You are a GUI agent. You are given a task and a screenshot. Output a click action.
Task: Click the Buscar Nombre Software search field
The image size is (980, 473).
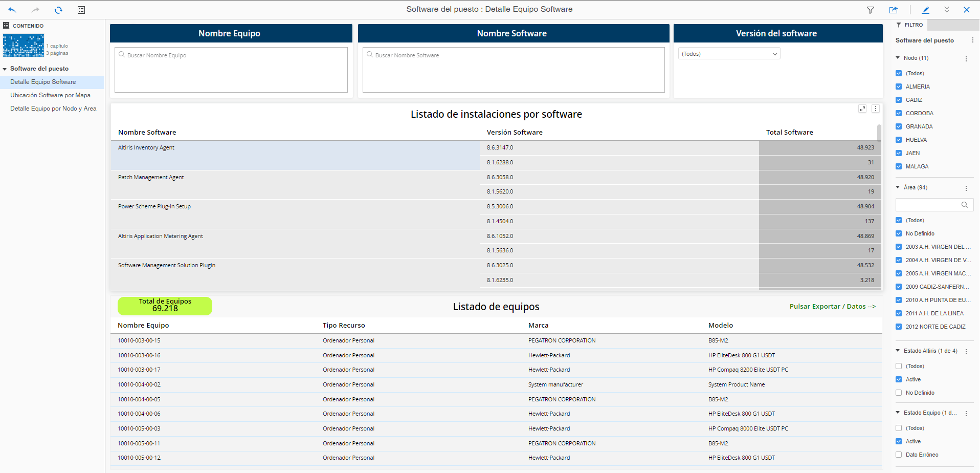click(514, 70)
